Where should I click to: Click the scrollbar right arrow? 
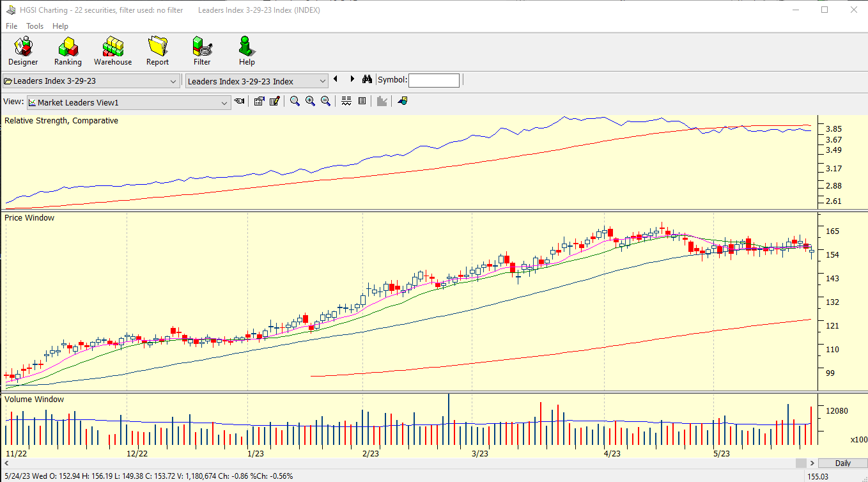pyautogui.click(x=812, y=463)
